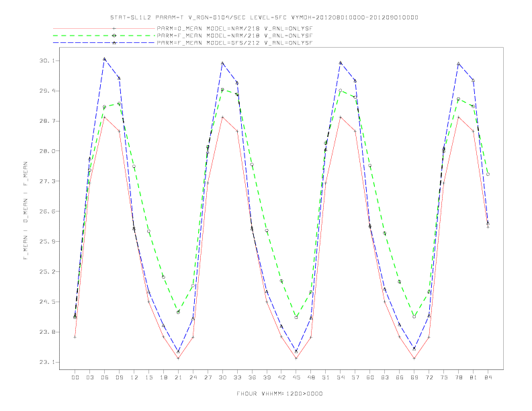Click the x-axis hour label 66
Viewport: 532px width, 411px height.
point(400,377)
